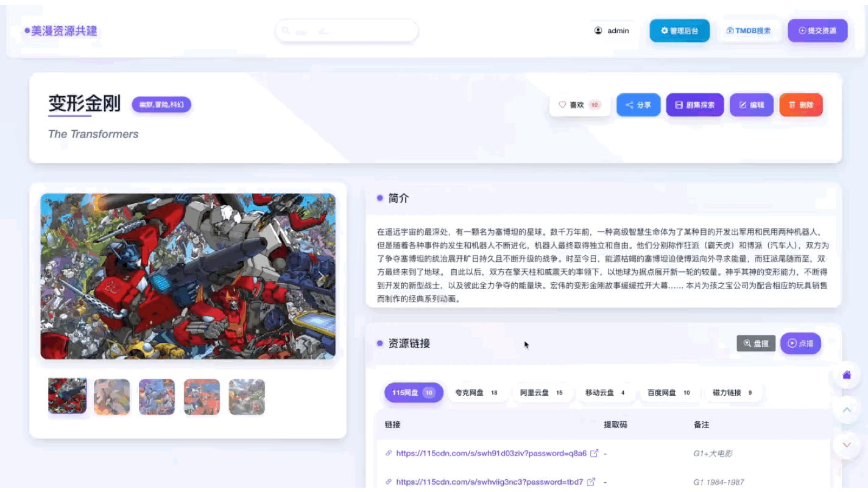
Task: Click the synopsis paragraph text
Action: pos(602,265)
